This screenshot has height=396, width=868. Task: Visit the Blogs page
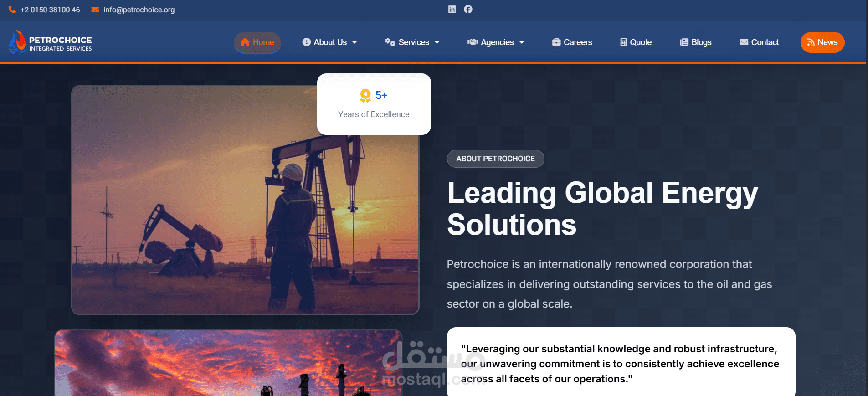click(x=696, y=42)
